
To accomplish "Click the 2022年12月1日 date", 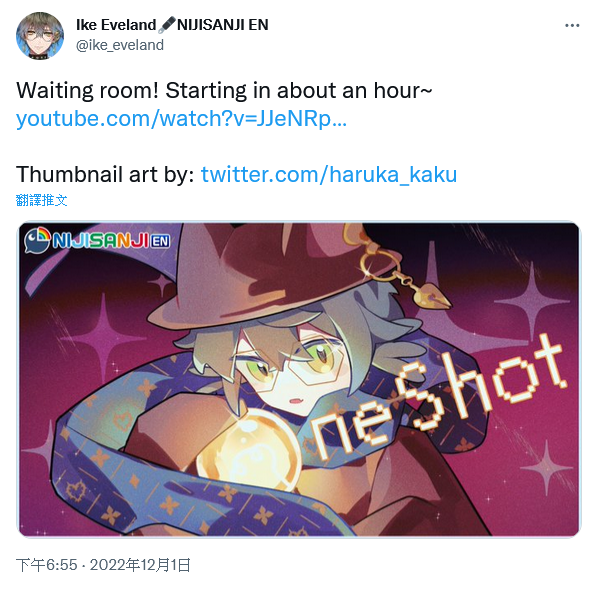I will coord(140,565).
